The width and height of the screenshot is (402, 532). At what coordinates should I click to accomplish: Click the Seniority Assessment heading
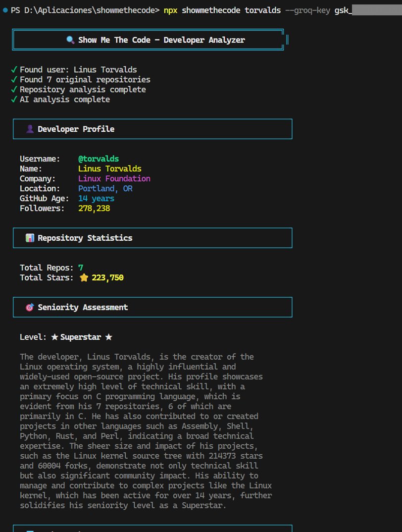click(83, 307)
